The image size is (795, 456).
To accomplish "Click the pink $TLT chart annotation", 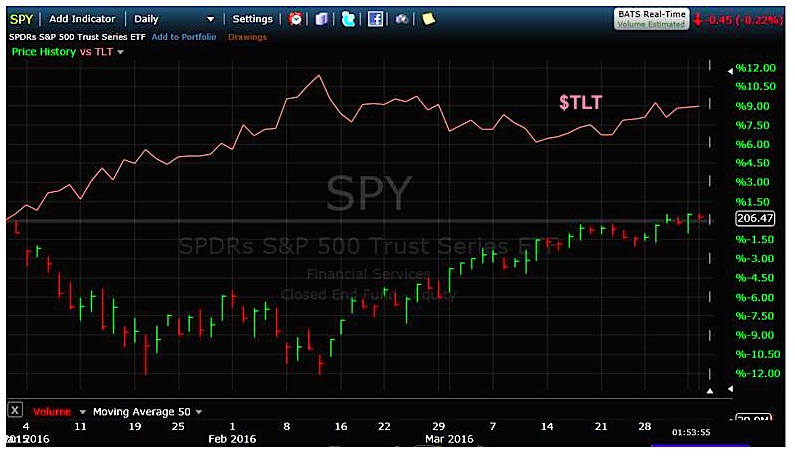I will coord(580,103).
